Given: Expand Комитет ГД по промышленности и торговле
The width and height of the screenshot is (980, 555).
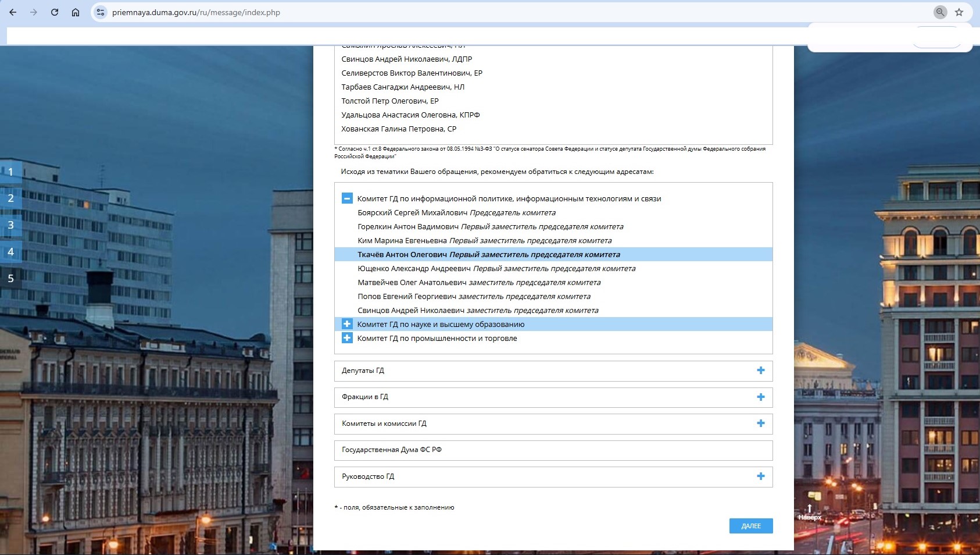Looking at the screenshot, I should pyautogui.click(x=347, y=338).
